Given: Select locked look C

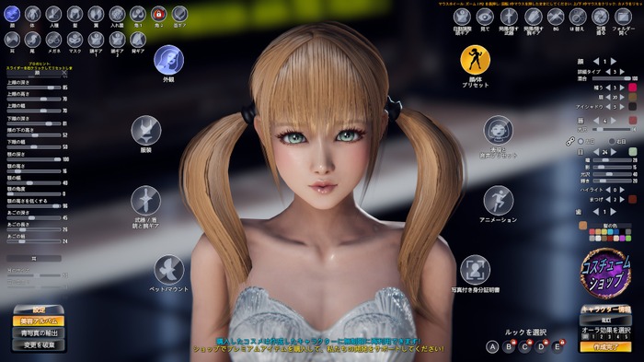Looking at the screenshot, I should (524, 346).
